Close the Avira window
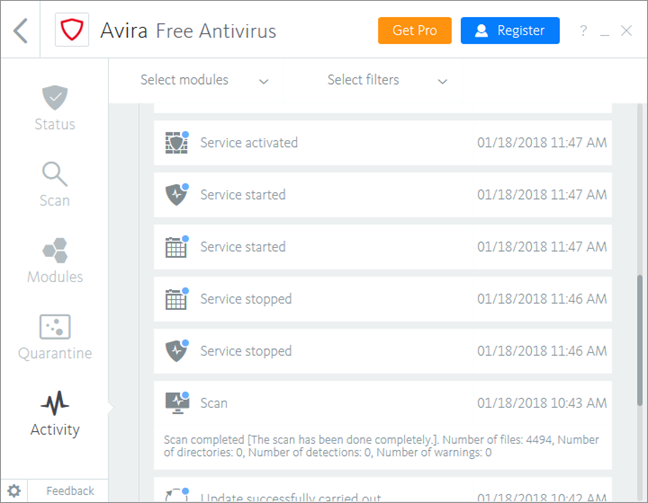This screenshot has width=648, height=503. click(626, 30)
